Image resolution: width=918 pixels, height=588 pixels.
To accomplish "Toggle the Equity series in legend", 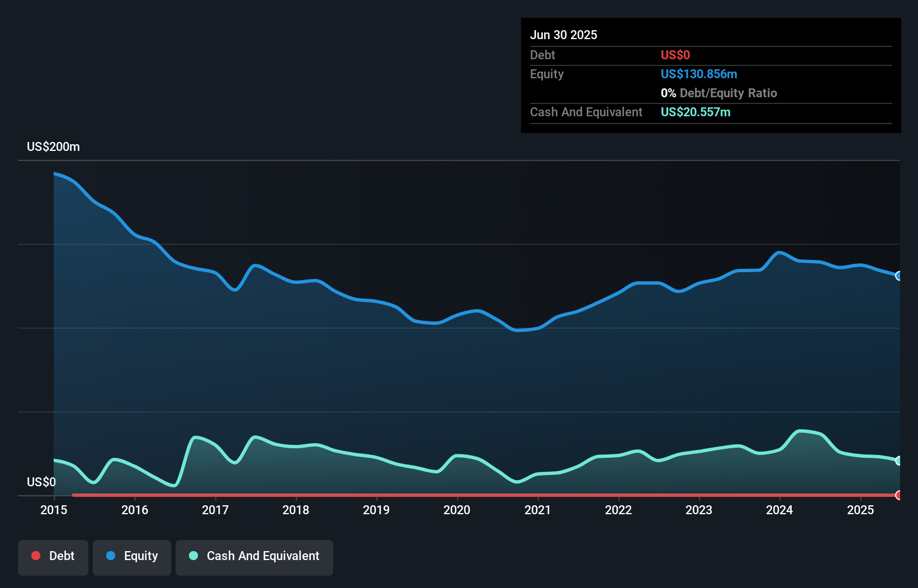I will click(132, 556).
